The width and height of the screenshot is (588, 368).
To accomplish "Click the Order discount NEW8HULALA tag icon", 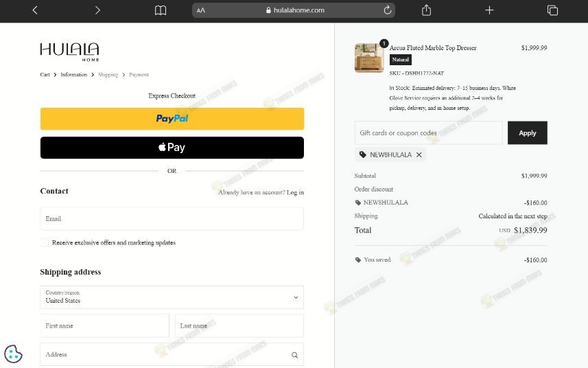I will point(357,203).
